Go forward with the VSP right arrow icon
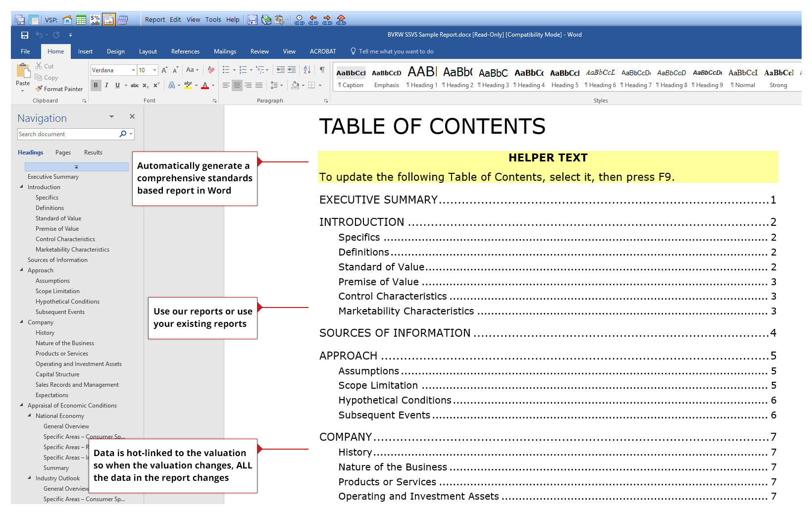812x515 pixels. coord(327,20)
